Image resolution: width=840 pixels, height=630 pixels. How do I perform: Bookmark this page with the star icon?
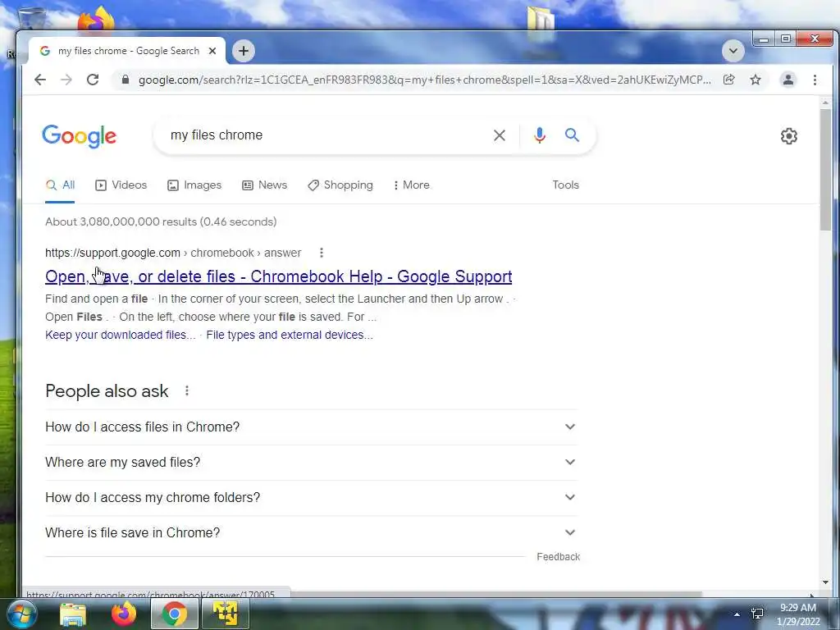coord(756,80)
